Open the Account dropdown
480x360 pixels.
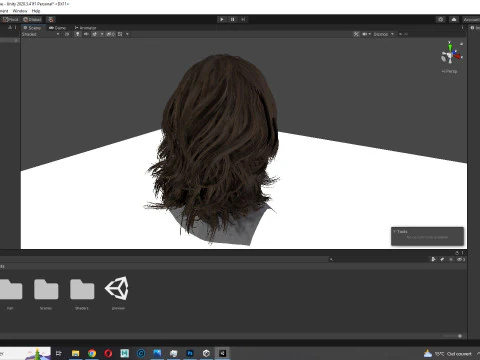tap(471, 19)
